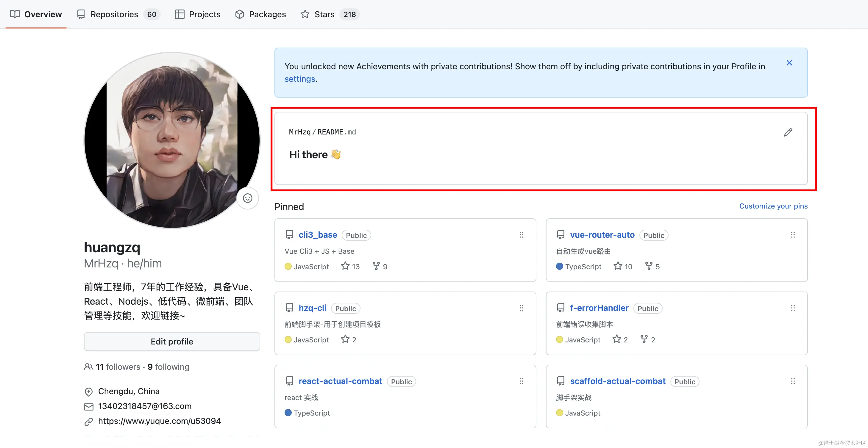
Task: Click the 'Chengdu, China' location text
Action: [x=129, y=391]
